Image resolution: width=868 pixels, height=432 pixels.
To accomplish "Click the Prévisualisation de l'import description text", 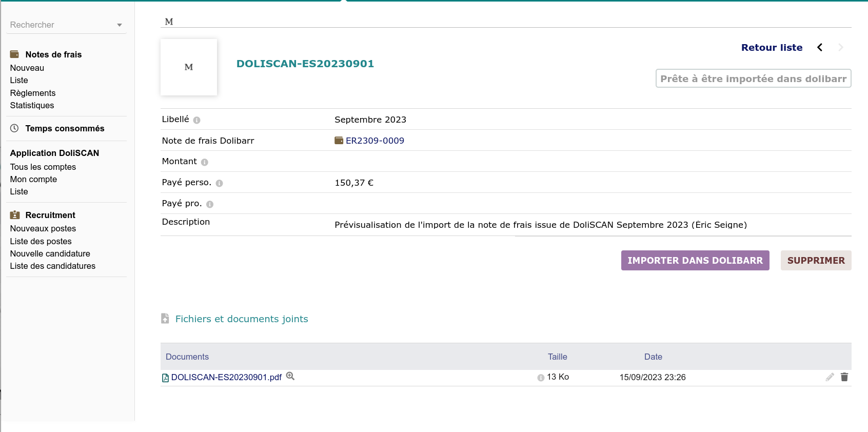I will [x=541, y=225].
